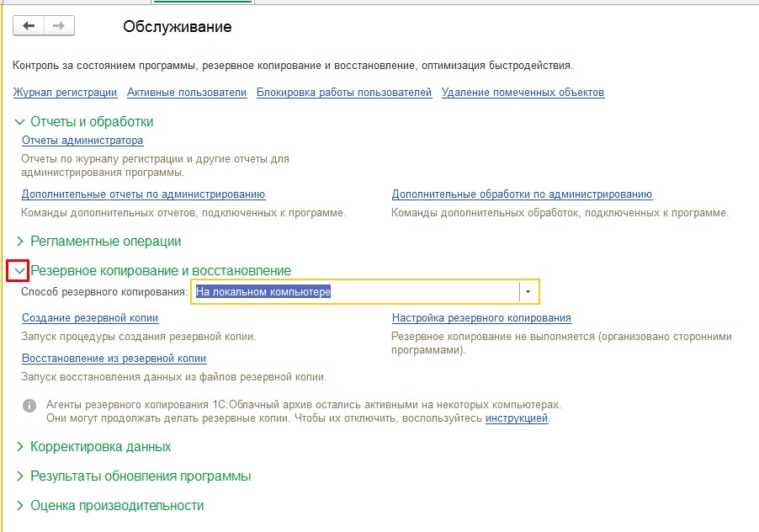
Task: Expand the Оценка производительности section
Action: point(19,506)
